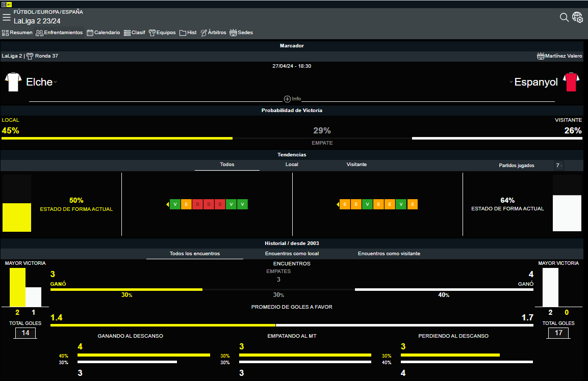Click the LaLiga 2 breadcrumb link
The width and height of the screenshot is (588, 381).
click(x=11, y=56)
